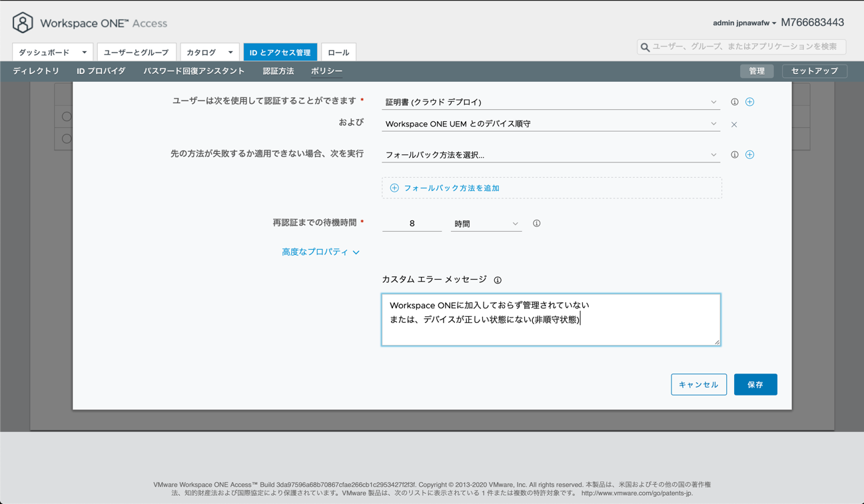Click the キャンセル button
The image size is (864, 504).
click(699, 385)
